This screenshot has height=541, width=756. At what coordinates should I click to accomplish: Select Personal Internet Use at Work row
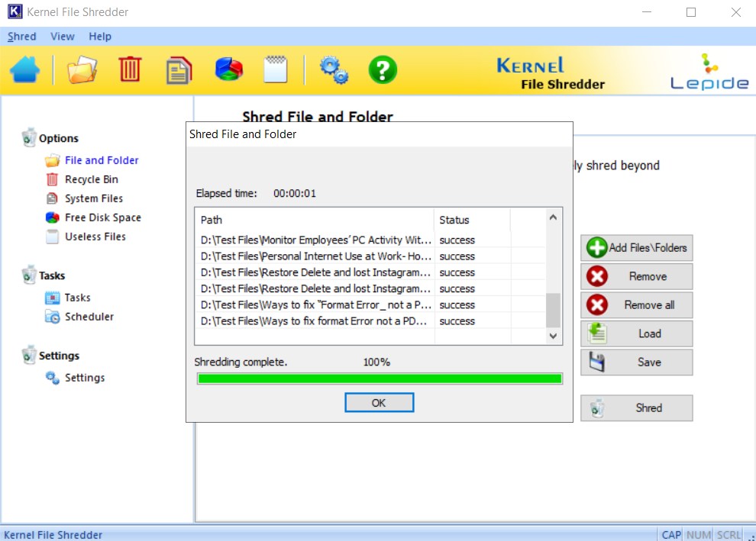[370, 256]
